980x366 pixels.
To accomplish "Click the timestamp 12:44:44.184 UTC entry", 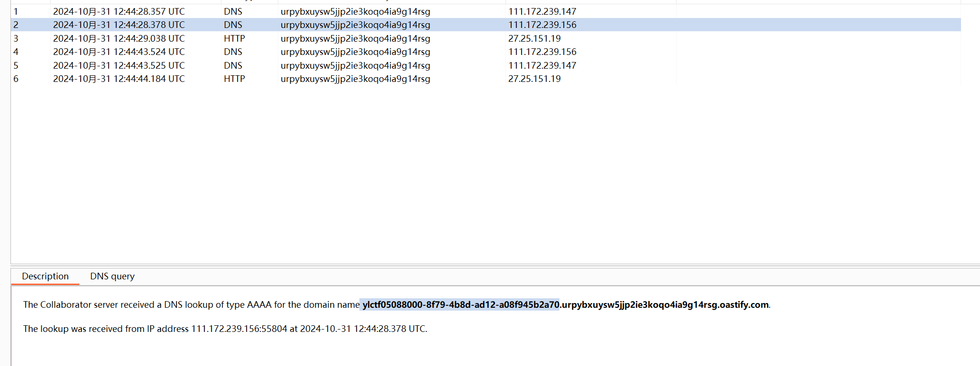I will 119,79.
